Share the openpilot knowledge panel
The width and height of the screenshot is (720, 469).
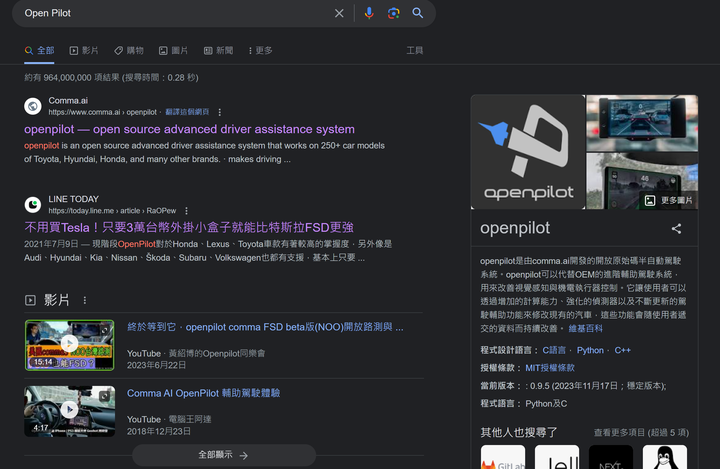coord(676,229)
